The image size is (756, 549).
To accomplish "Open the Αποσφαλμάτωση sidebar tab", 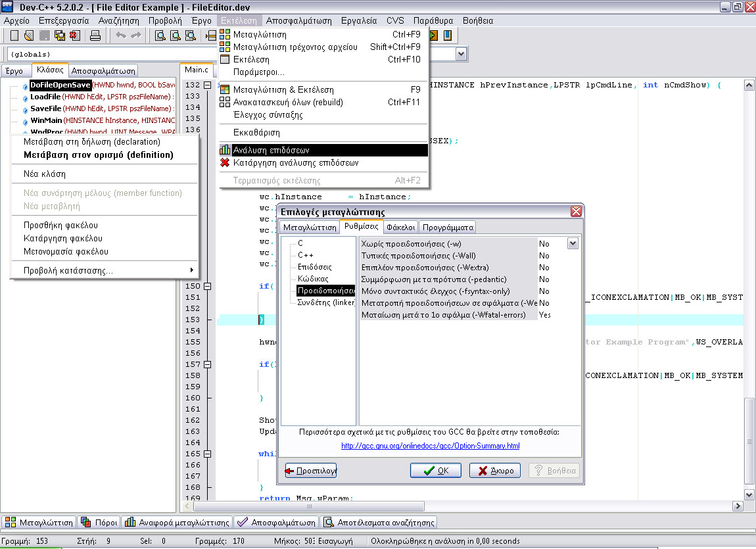I will 103,71.
